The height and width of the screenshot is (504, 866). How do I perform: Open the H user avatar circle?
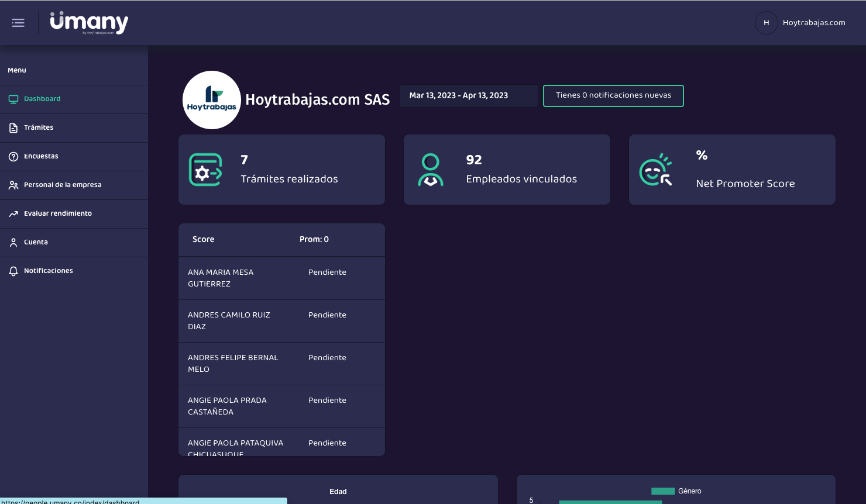coord(766,23)
